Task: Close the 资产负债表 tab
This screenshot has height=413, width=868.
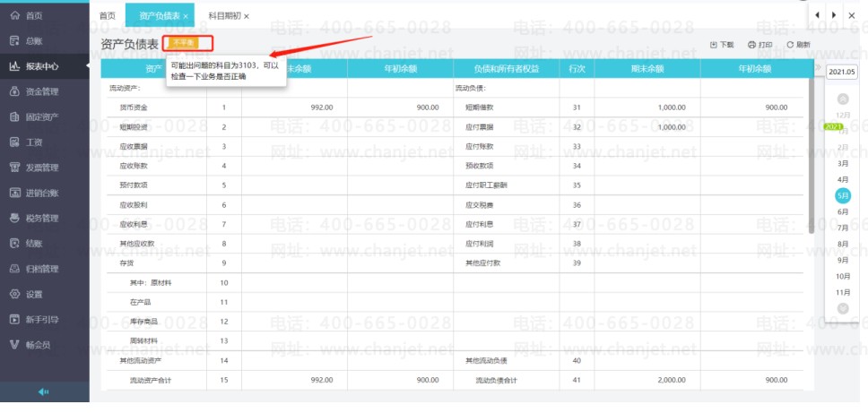Action: [x=186, y=17]
